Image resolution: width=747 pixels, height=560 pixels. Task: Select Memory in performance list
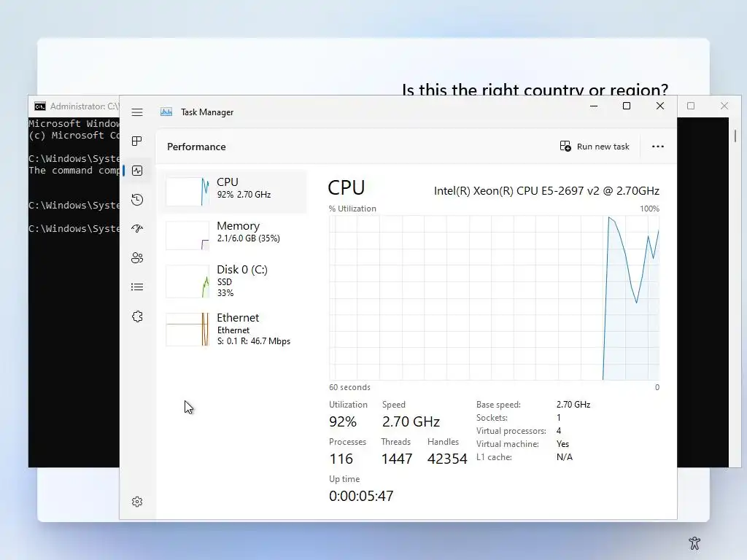[x=234, y=236]
